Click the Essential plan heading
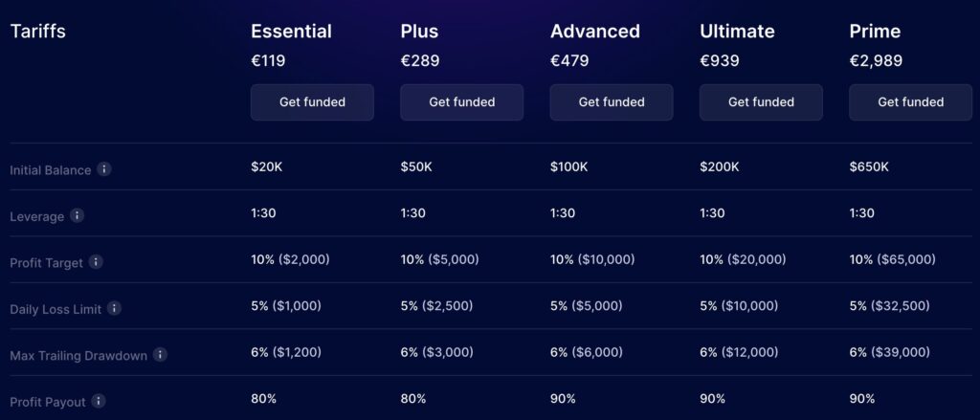Viewport: 980px width, 420px height. [291, 32]
